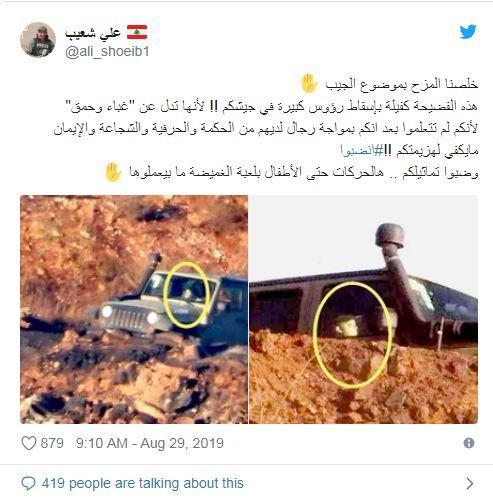Open the author's round profile avatar
493x498 pixels.
38,40
